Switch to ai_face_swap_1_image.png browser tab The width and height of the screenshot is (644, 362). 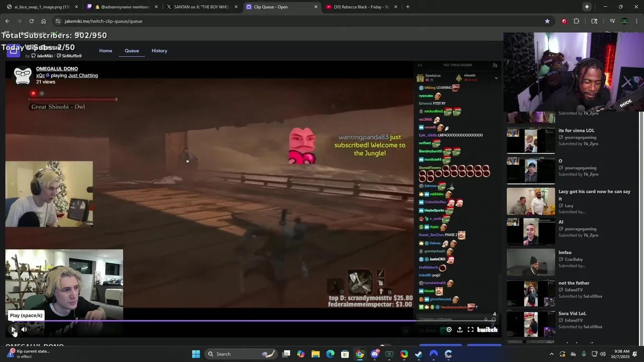pyautogui.click(x=41, y=7)
